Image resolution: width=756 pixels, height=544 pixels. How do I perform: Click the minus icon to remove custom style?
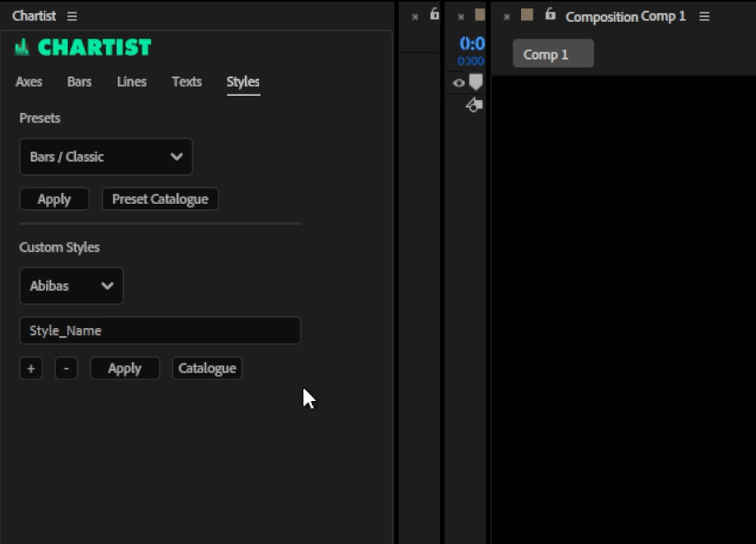(67, 369)
